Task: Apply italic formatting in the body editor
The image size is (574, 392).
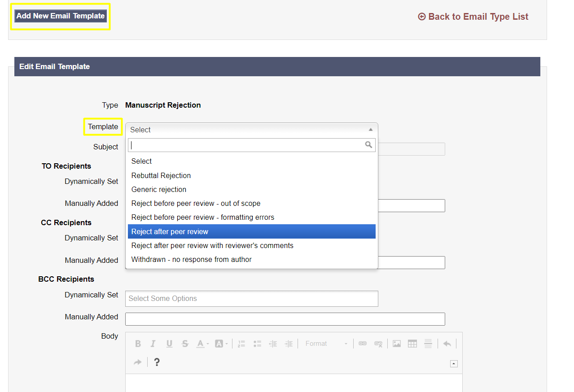Action: [x=153, y=344]
